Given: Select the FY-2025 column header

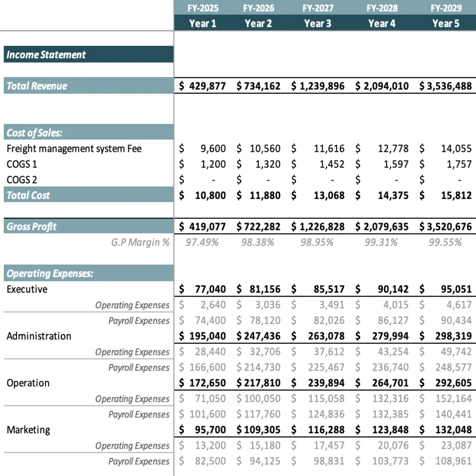Looking at the screenshot, I should [203, 8].
